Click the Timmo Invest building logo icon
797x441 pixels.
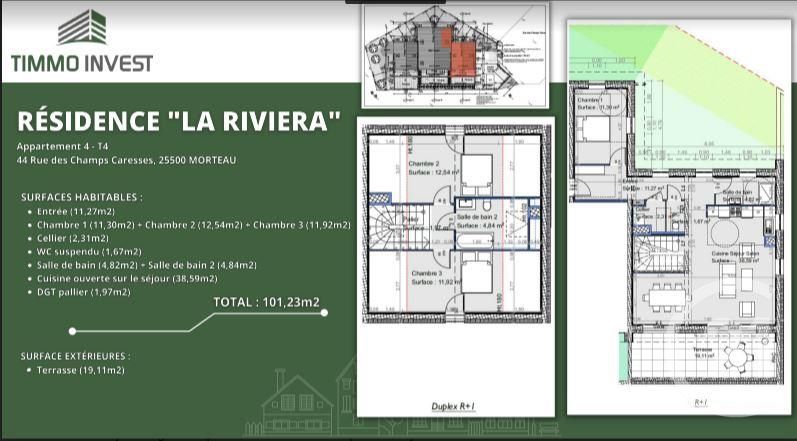click(x=82, y=27)
